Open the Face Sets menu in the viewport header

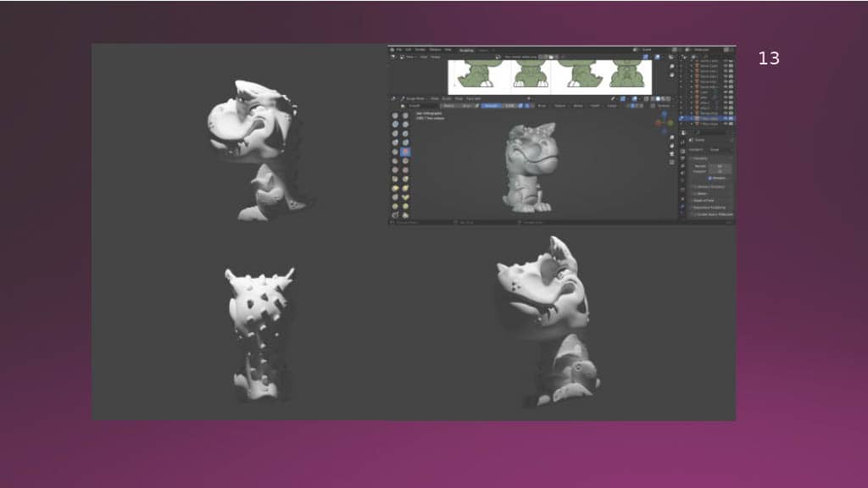[x=474, y=98]
